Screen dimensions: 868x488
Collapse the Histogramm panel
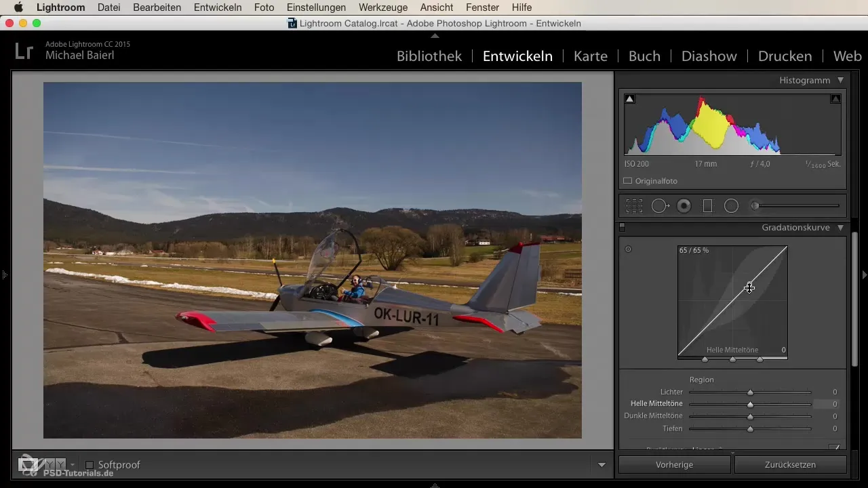pyautogui.click(x=840, y=80)
